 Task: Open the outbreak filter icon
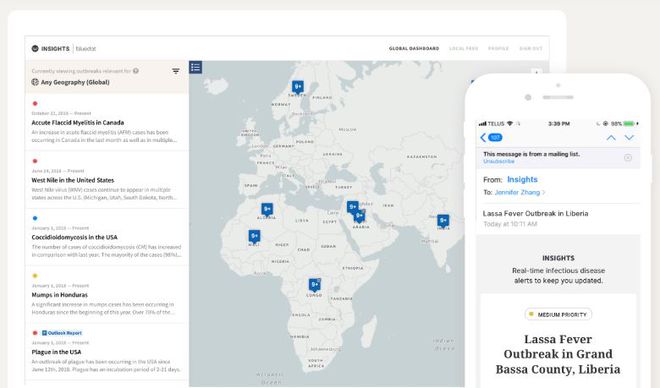pos(176,71)
